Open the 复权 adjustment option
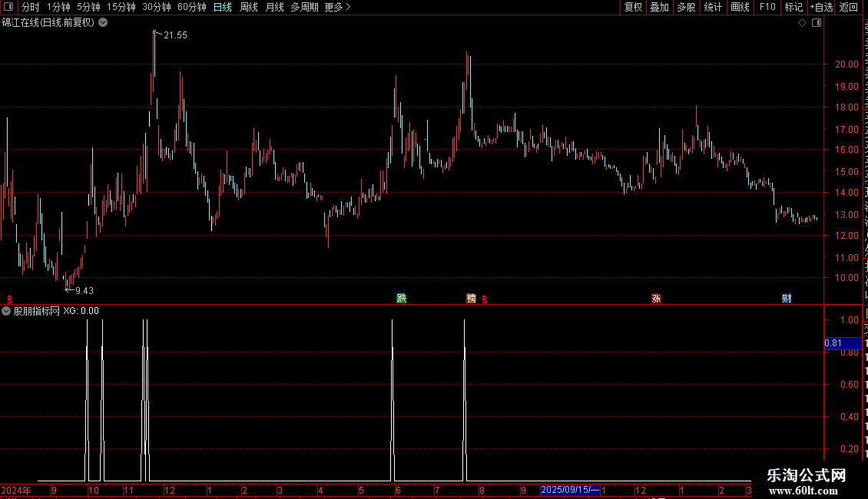 click(x=633, y=7)
